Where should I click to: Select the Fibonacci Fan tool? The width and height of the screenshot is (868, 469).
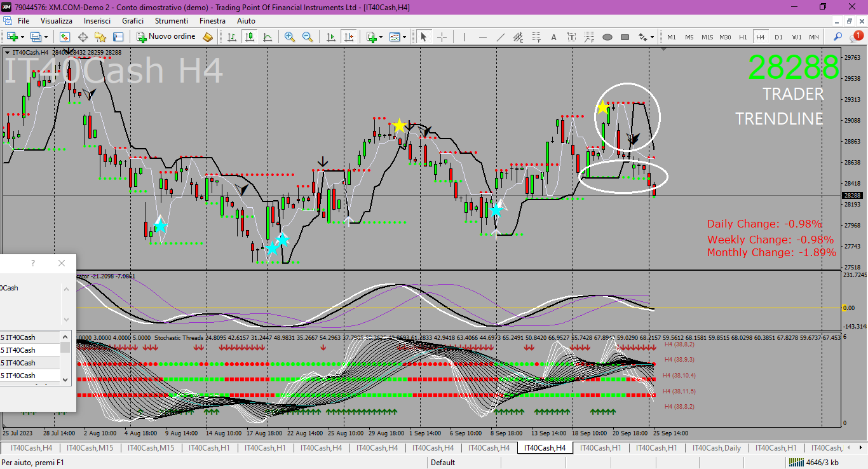click(590, 37)
